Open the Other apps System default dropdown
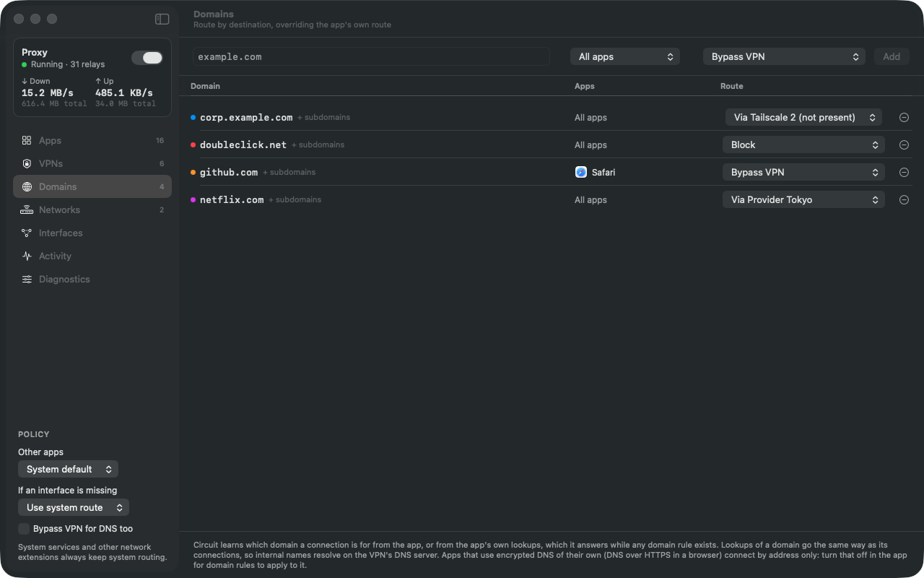The width and height of the screenshot is (924, 578). [68, 469]
